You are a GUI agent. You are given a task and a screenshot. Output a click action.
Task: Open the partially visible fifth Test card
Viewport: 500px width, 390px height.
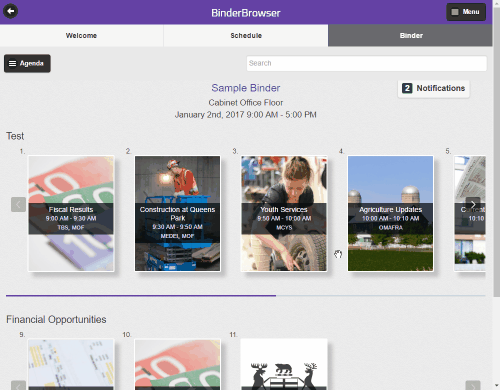point(470,214)
